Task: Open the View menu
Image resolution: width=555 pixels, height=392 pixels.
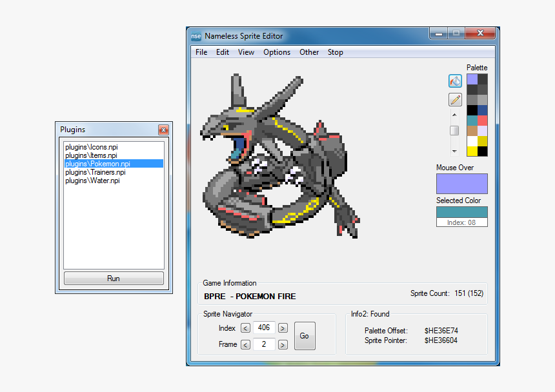Action: (246, 52)
